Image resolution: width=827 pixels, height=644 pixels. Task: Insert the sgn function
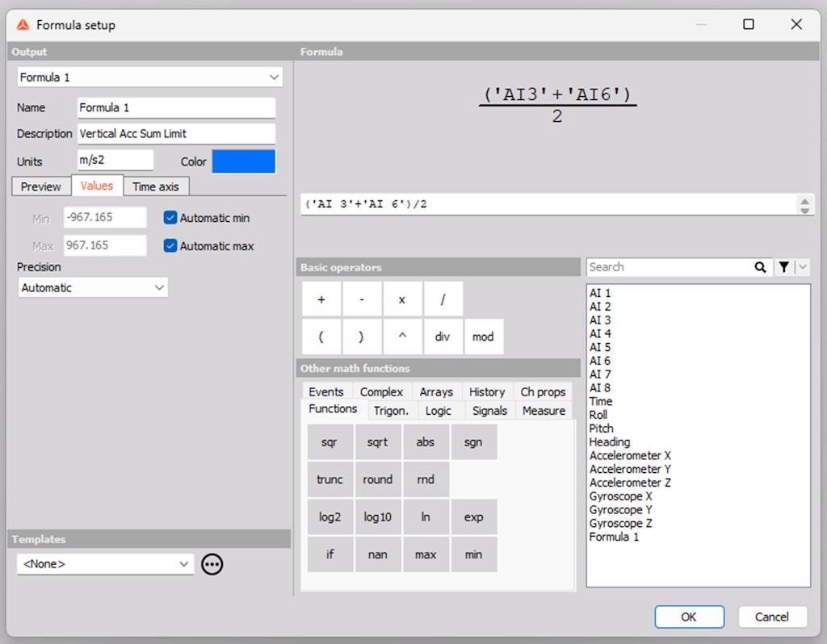pos(474,442)
